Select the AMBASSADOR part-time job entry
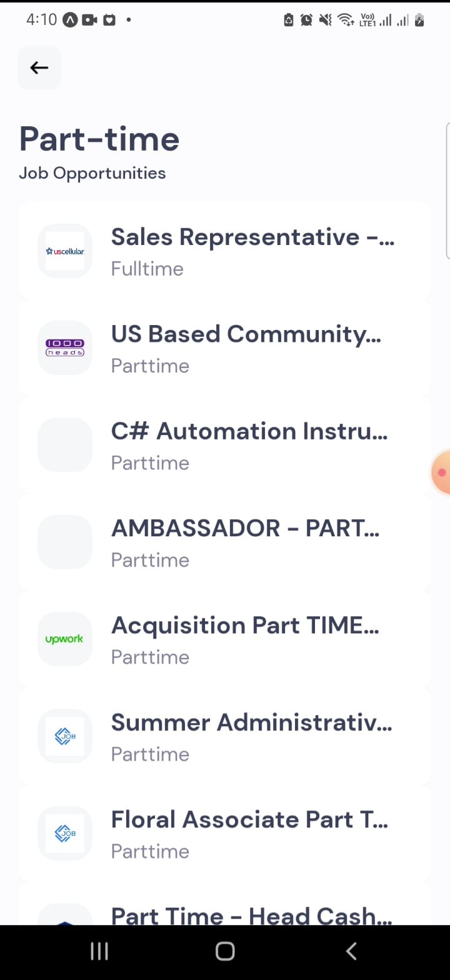Screen dimensions: 450x980 tap(250, 541)
